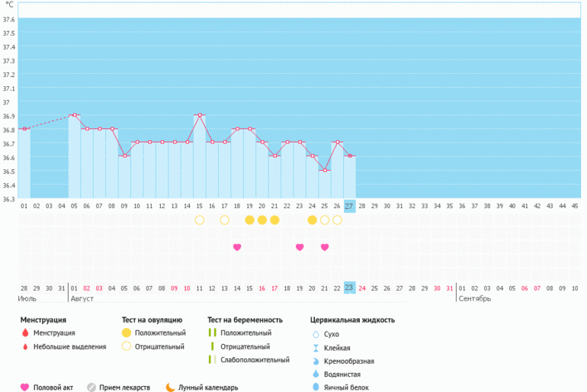This screenshot has width=587, height=392.
Task: Click the negative ovulation test on cycle day 26
Action: (x=337, y=220)
